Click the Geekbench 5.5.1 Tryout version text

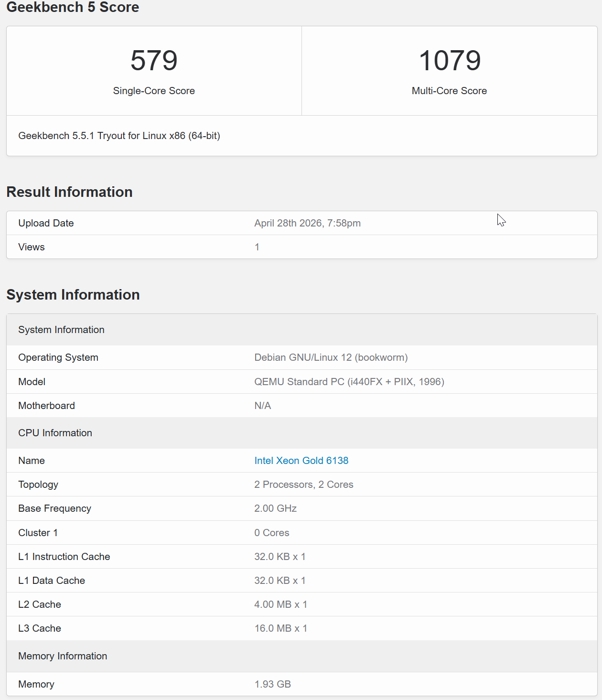tap(119, 136)
